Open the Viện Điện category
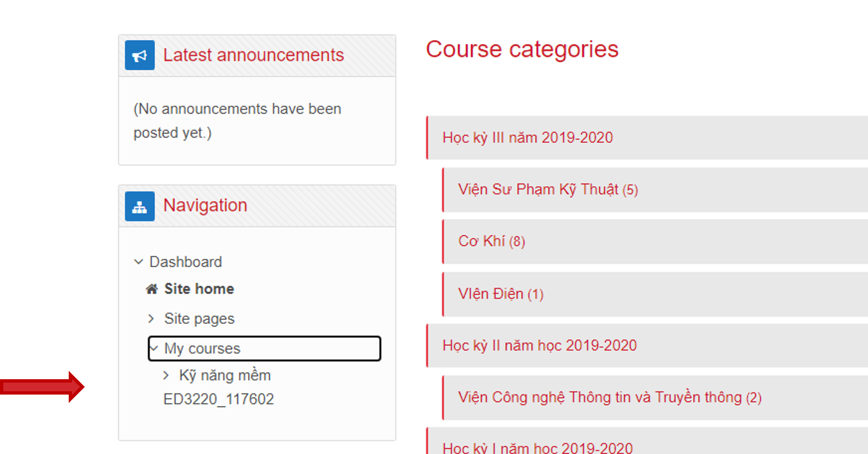This screenshot has width=868, height=454. coord(490,294)
